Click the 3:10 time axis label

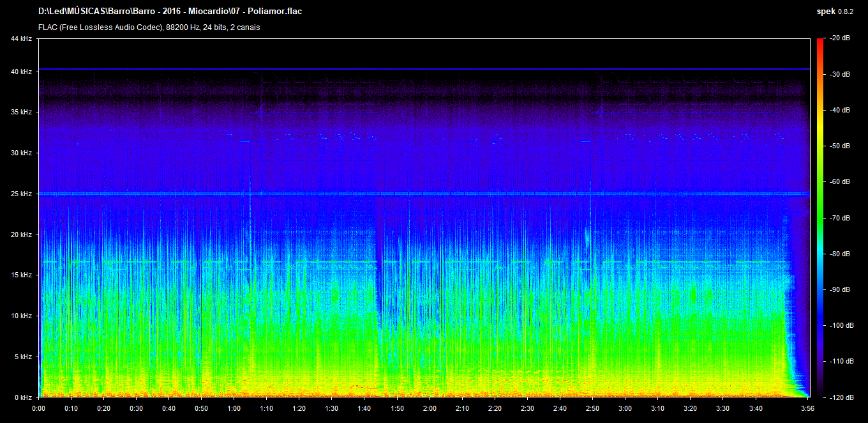click(x=657, y=408)
